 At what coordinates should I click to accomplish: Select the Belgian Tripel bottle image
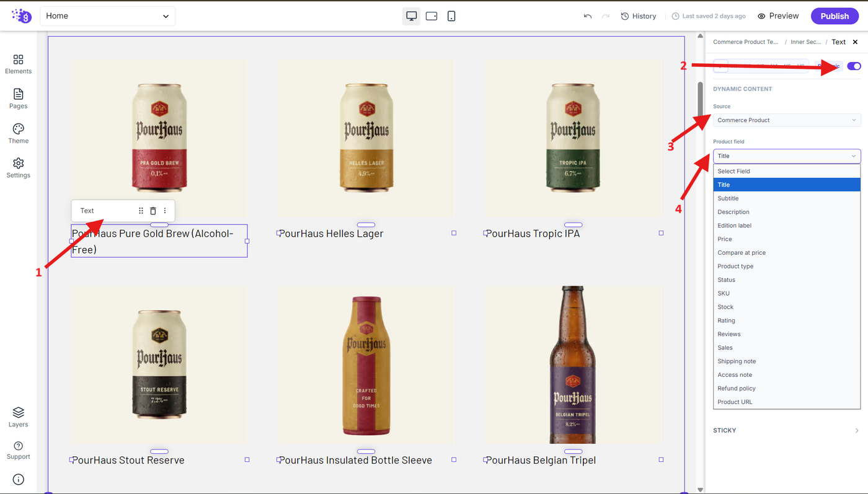pos(573,364)
